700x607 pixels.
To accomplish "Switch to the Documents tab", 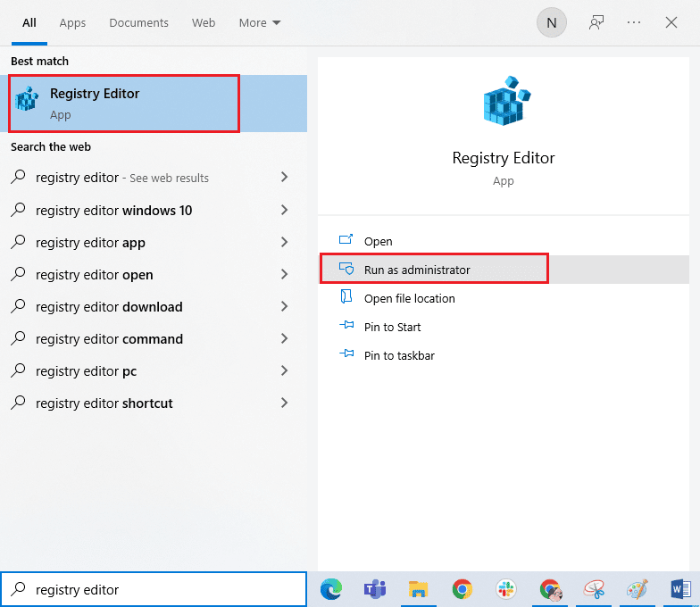I will (x=139, y=23).
